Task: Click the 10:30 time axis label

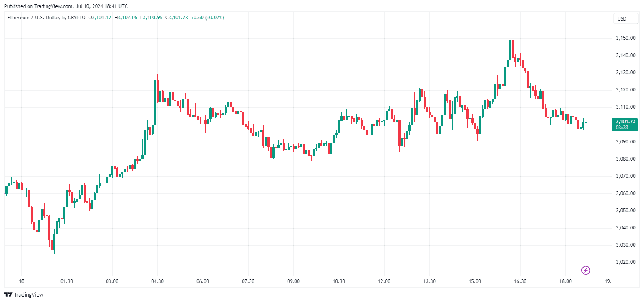Action: click(x=339, y=281)
